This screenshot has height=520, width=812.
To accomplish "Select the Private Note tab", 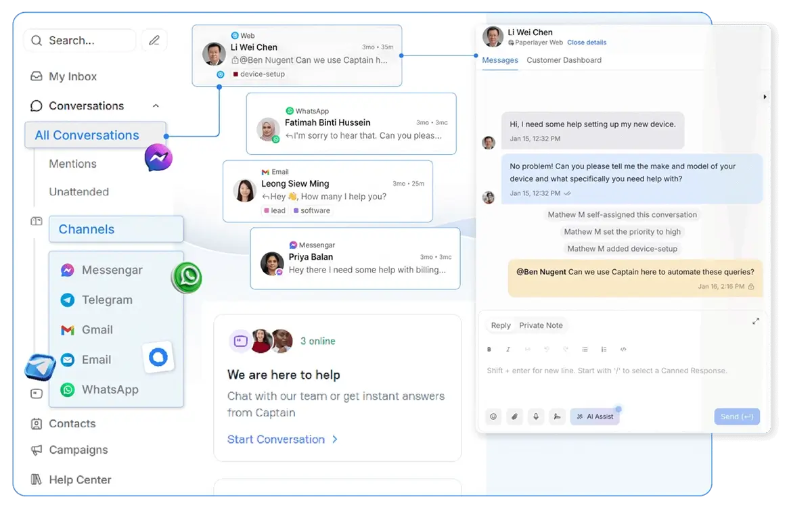I will click(x=541, y=325).
